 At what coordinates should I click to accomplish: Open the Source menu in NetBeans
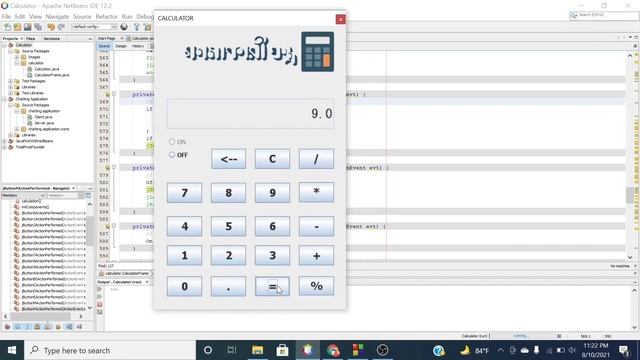82,17
